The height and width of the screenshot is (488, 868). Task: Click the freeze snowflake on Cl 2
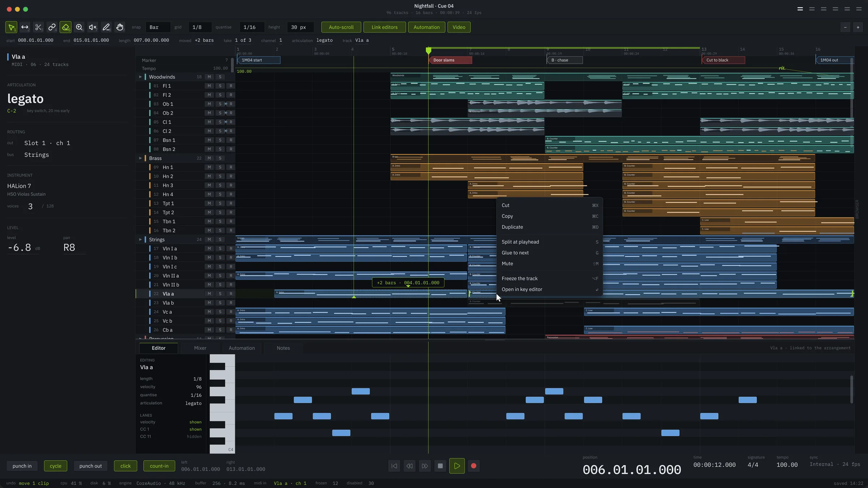[226, 131]
